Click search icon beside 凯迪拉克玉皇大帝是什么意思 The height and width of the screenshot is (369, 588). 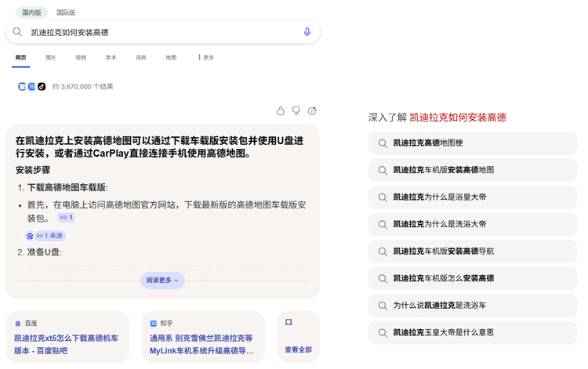[383, 332]
